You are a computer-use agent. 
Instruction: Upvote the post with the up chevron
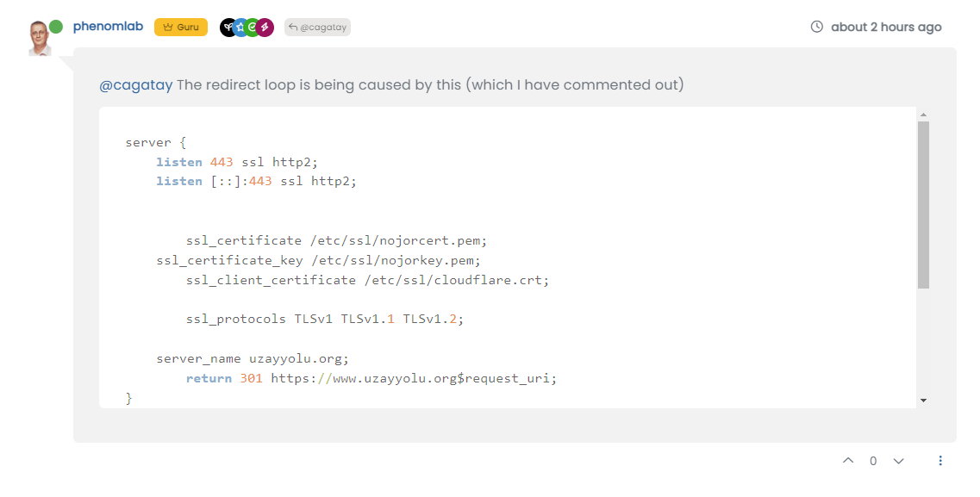point(848,461)
